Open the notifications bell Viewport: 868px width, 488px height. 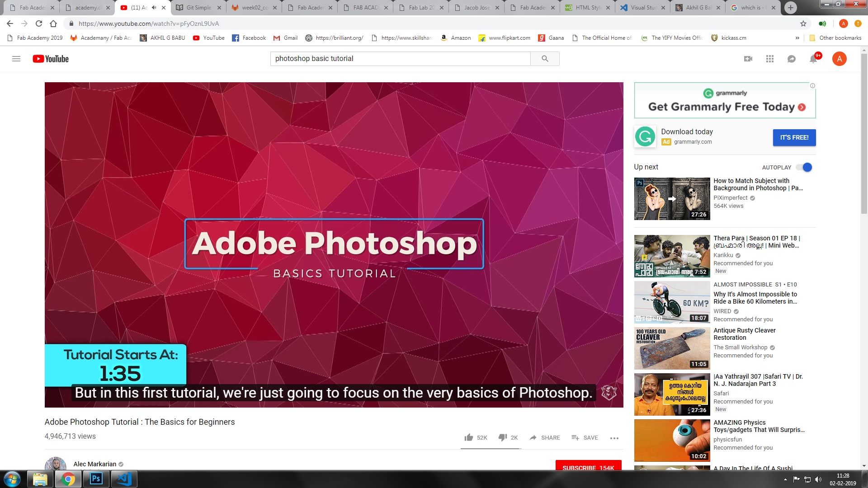pos(813,59)
